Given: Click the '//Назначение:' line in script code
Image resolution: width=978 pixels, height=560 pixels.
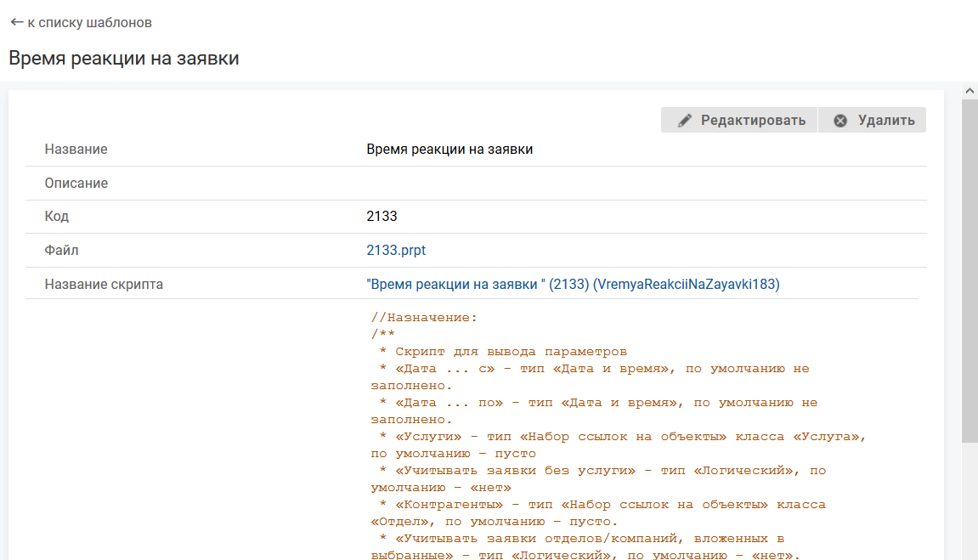Looking at the screenshot, I should point(424,318).
